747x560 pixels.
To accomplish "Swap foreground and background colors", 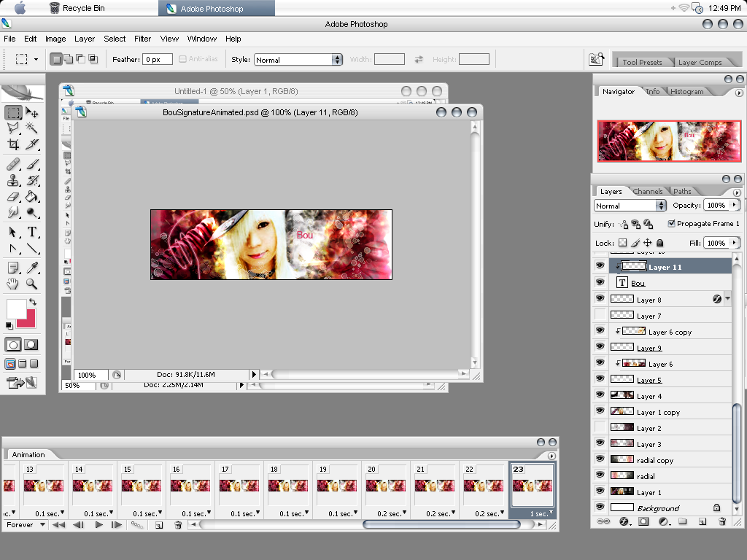I will [x=32, y=302].
